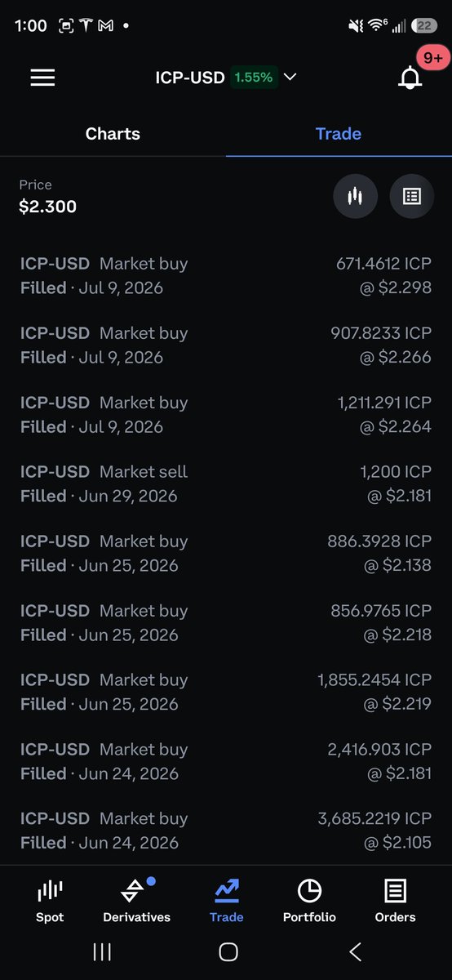The image size is (452, 980).
Task: Tap the Android home navigation button
Action: [x=228, y=951]
